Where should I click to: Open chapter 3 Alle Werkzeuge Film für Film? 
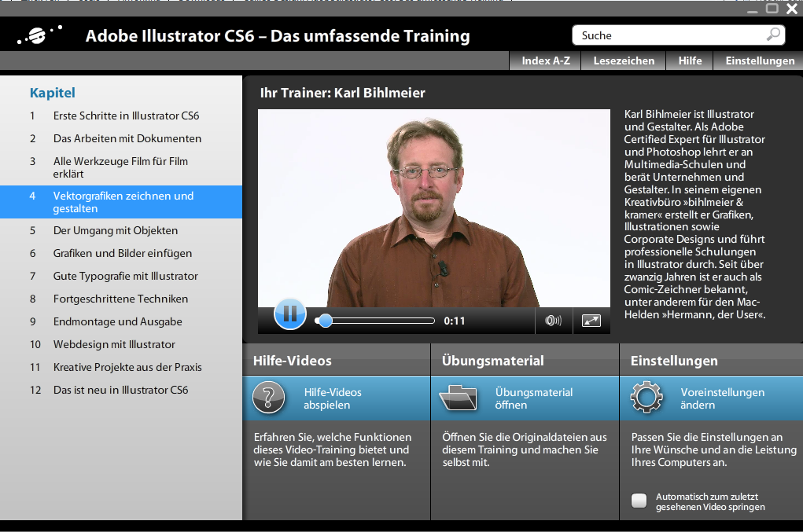coord(121,167)
